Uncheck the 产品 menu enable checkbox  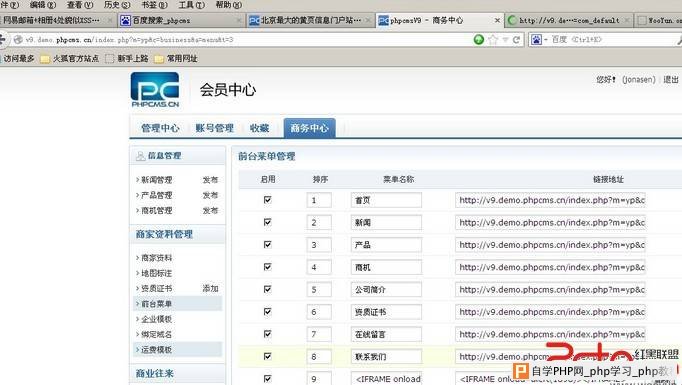267,244
